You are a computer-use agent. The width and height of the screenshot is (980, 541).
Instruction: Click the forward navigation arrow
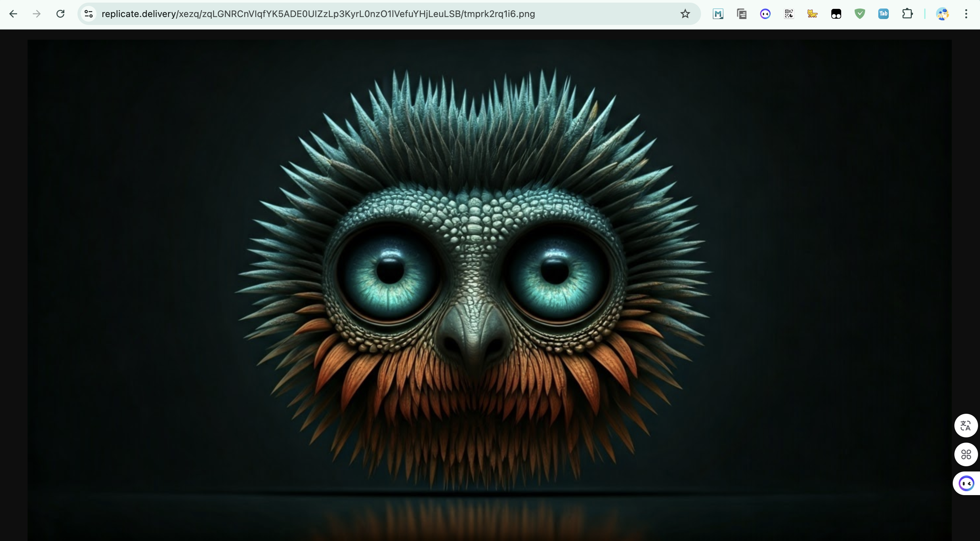(x=36, y=14)
